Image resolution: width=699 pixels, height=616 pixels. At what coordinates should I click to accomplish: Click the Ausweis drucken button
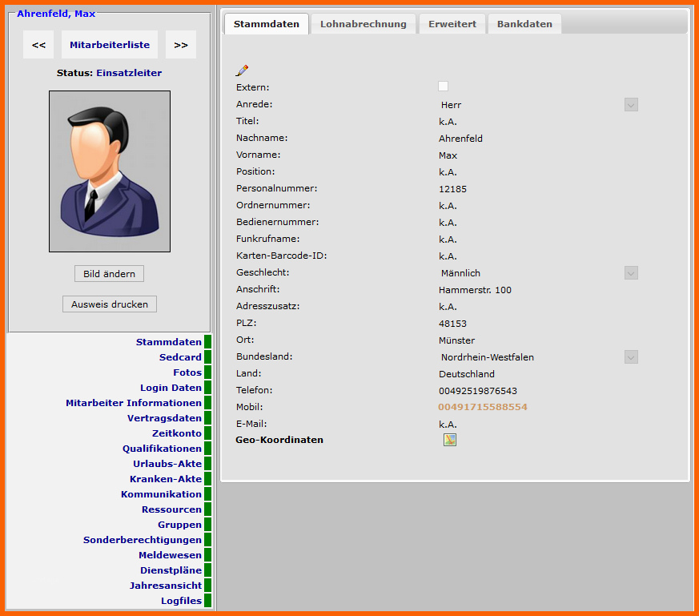[x=110, y=304]
